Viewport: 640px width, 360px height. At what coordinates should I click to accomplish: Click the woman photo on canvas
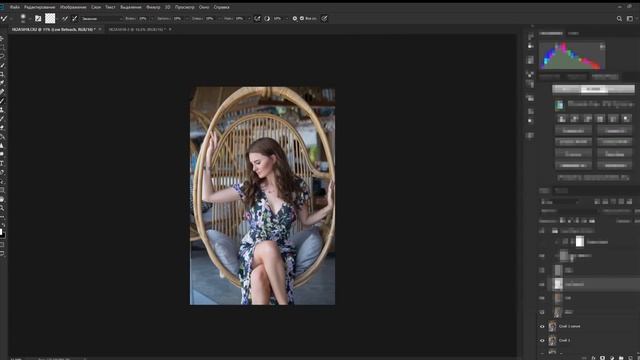(x=262, y=196)
